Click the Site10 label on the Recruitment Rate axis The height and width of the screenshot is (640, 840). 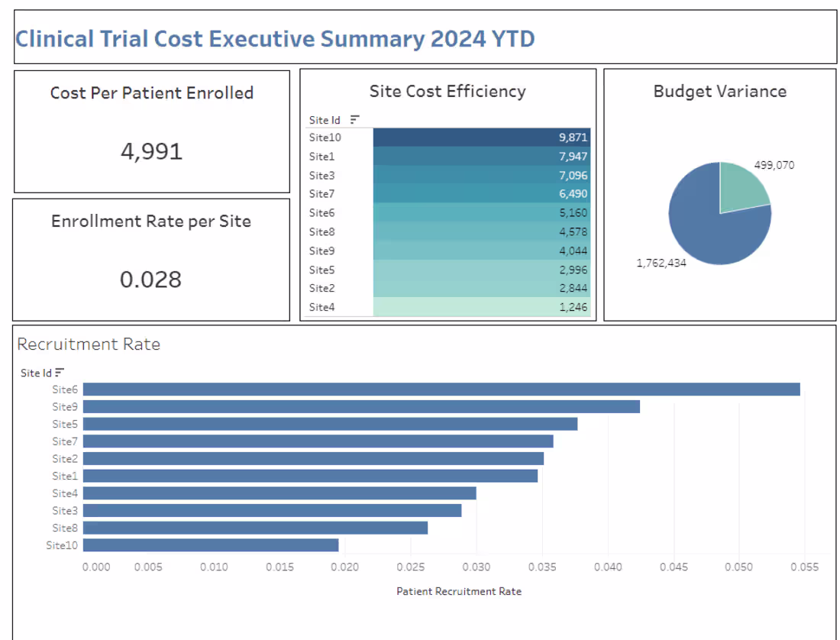click(61, 545)
